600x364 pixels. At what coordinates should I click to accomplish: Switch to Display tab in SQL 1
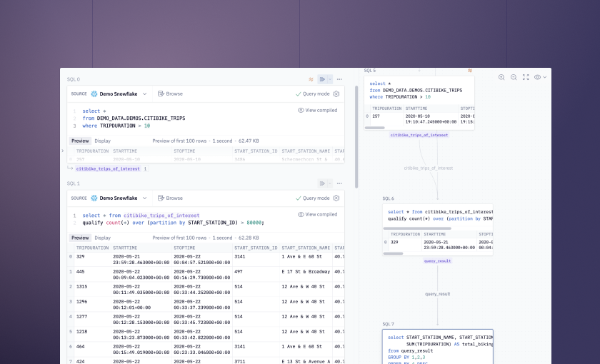(x=103, y=238)
